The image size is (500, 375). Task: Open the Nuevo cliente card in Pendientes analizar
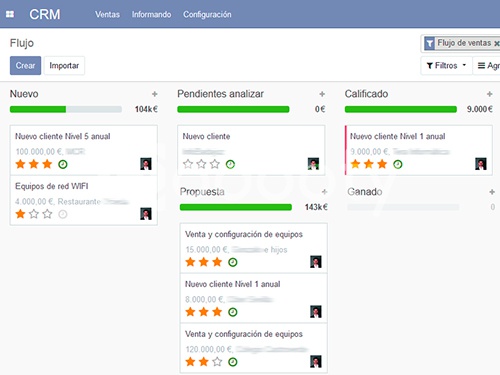251,150
